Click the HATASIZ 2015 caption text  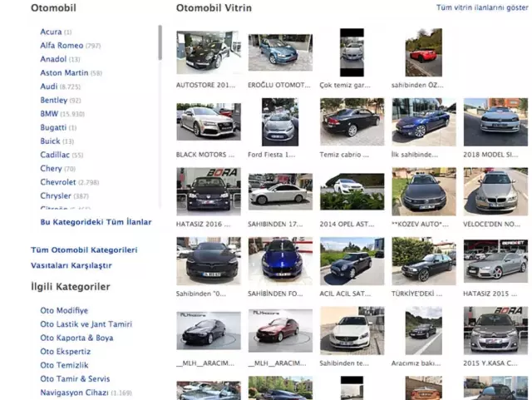(x=490, y=294)
